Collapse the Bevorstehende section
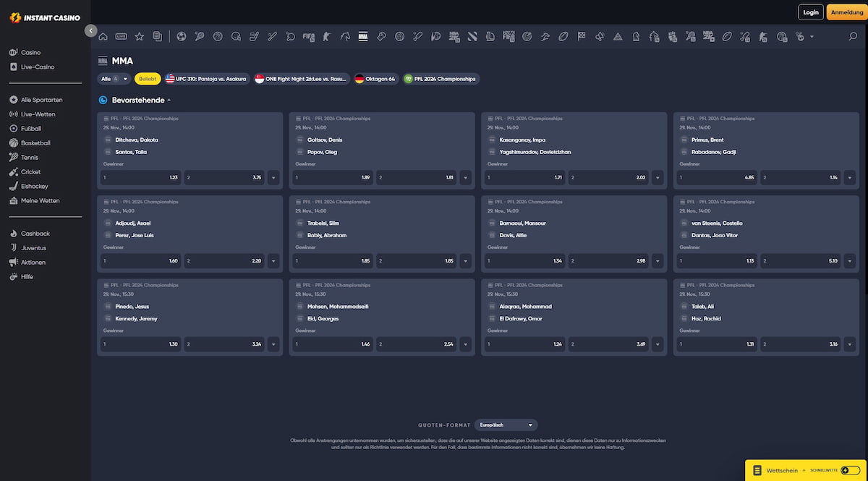The height and width of the screenshot is (481, 868). click(169, 101)
